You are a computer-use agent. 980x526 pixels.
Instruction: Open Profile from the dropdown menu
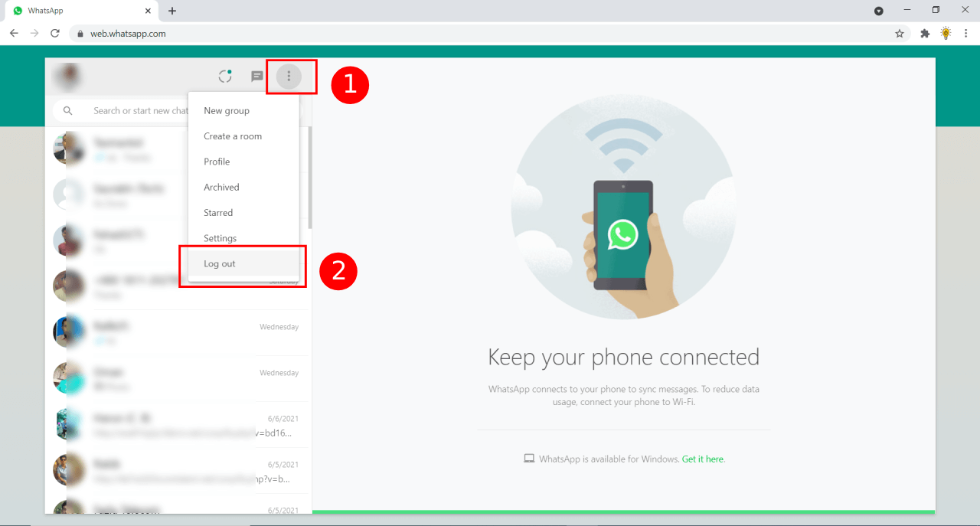(243, 162)
